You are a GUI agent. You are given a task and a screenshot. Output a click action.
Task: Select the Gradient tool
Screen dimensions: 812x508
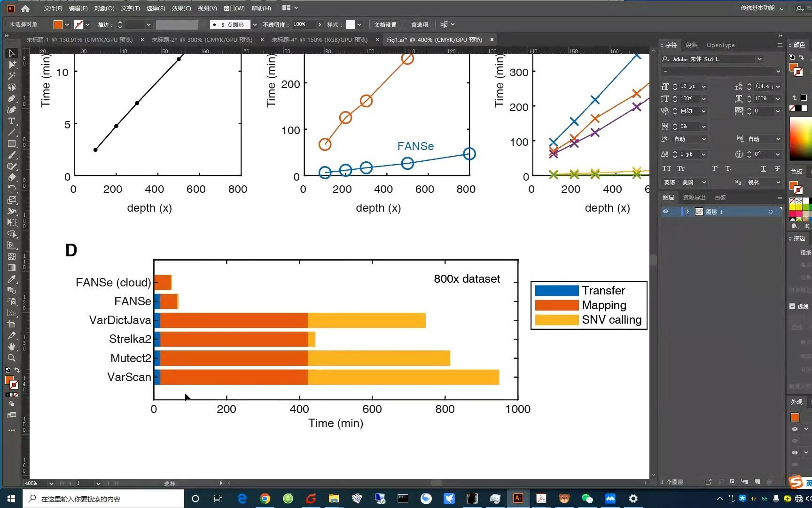click(x=12, y=268)
